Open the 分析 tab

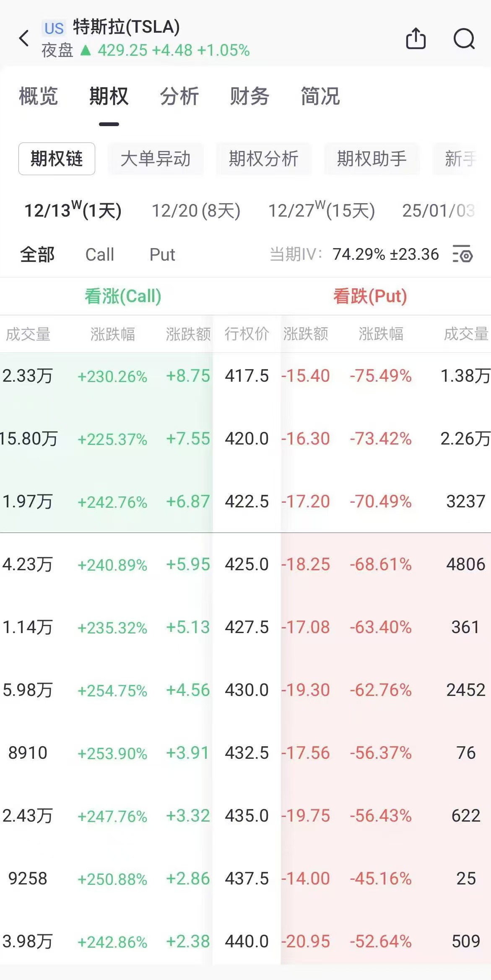(179, 96)
